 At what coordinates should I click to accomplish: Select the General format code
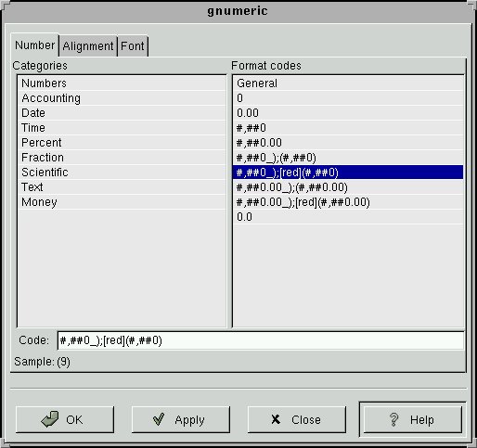coord(348,83)
